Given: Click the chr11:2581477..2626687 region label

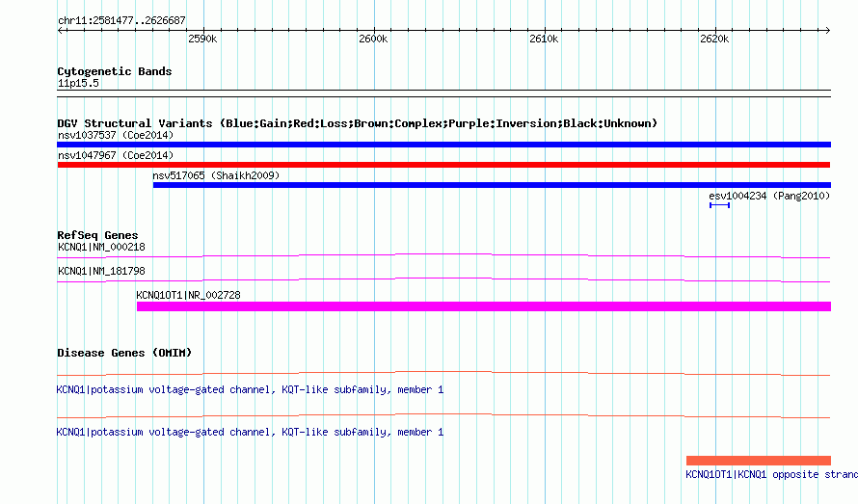Looking at the screenshot, I should point(121,20).
